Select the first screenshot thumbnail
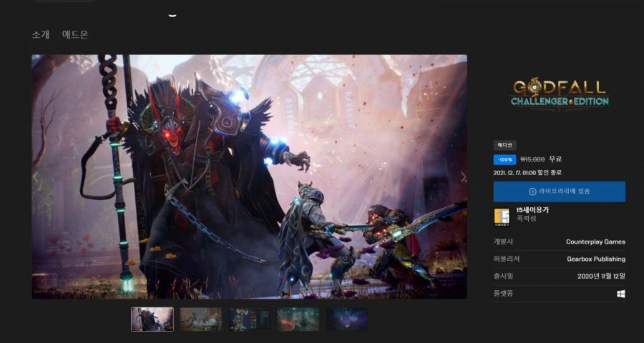The width and height of the screenshot is (644, 343). point(152,319)
